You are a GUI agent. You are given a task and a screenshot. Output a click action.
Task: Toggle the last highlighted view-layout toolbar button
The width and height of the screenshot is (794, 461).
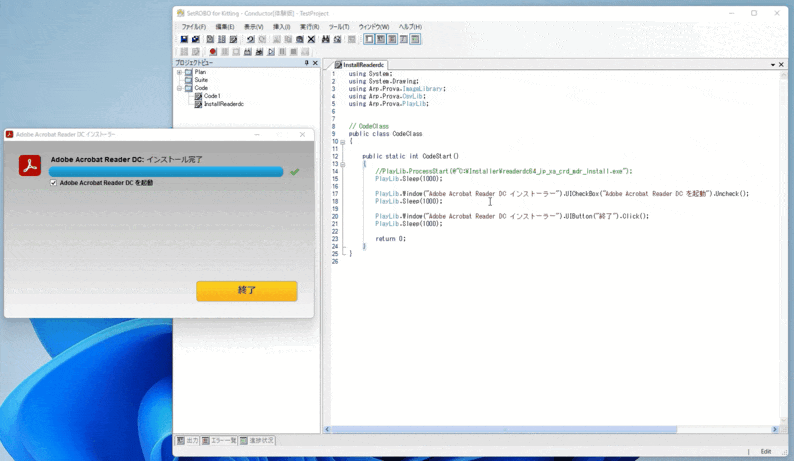tap(415, 39)
